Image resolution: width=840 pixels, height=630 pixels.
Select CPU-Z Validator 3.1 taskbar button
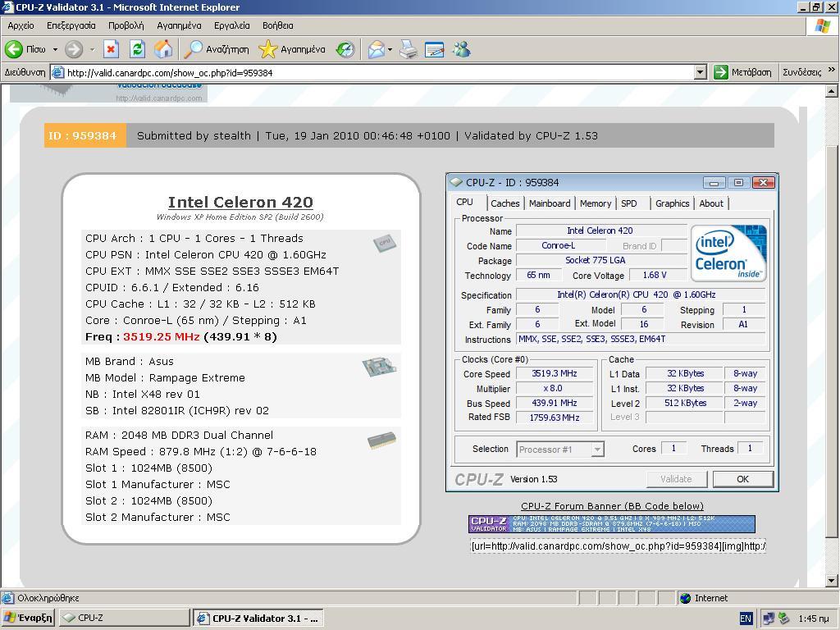point(258,618)
